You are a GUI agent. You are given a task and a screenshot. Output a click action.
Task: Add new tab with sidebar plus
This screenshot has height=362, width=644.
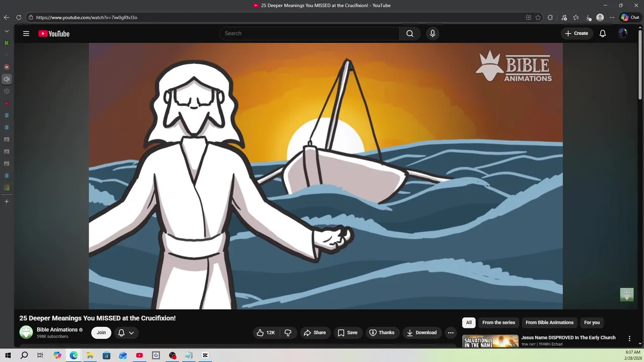click(x=7, y=202)
